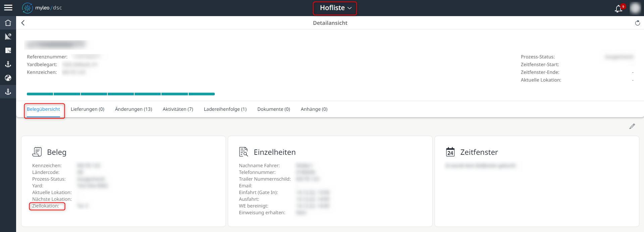
Task: Click the Beleg card heading
Action: coord(57,152)
